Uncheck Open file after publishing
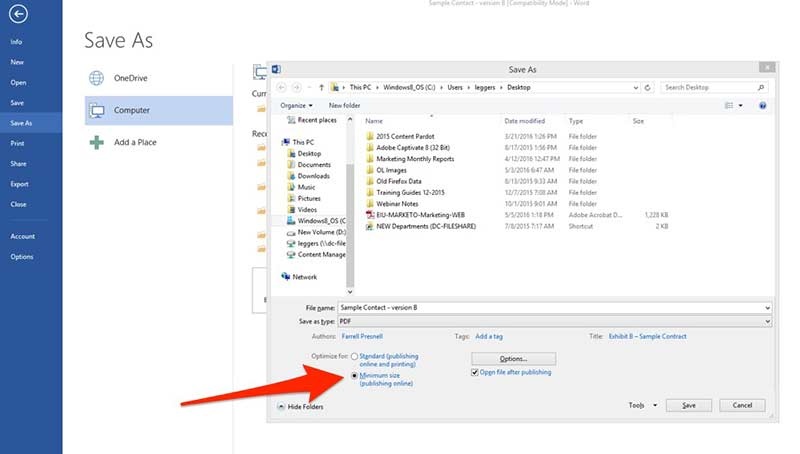This screenshot has width=800, height=454. [475, 372]
